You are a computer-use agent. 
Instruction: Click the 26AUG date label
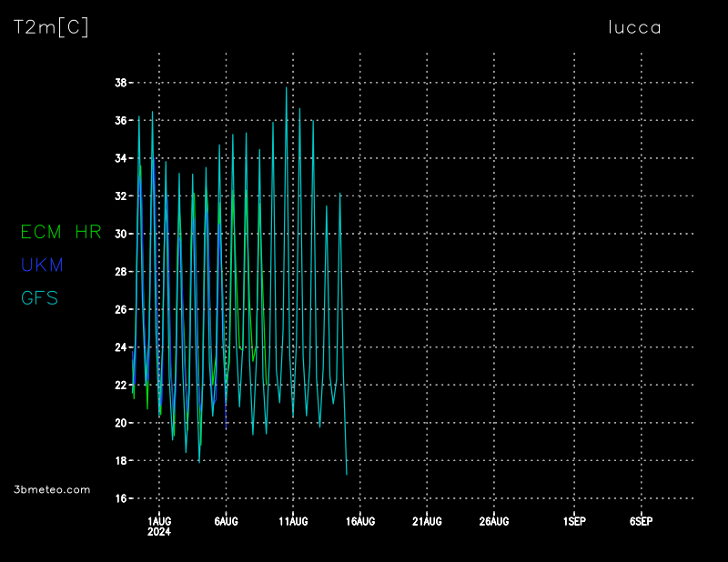(493, 521)
